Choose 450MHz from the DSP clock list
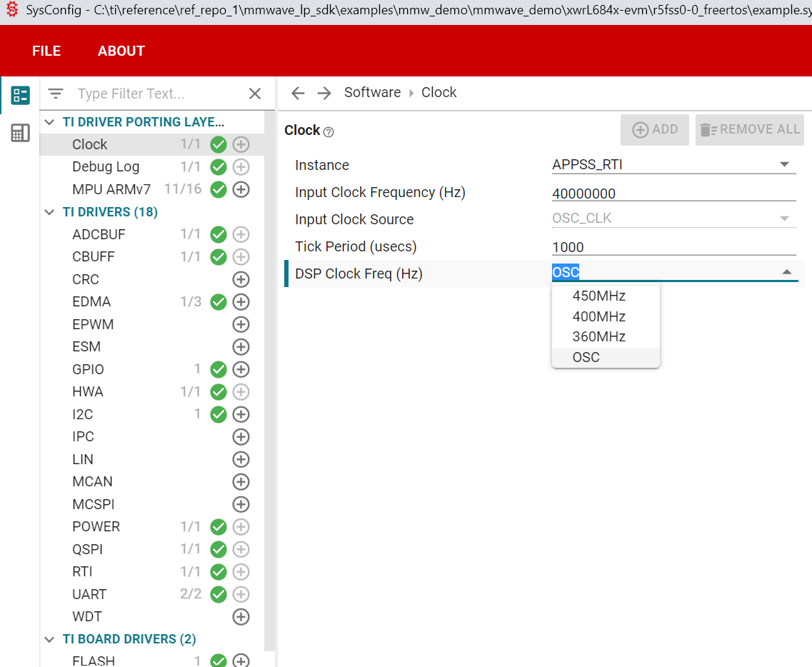812x667 pixels. point(598,296)
